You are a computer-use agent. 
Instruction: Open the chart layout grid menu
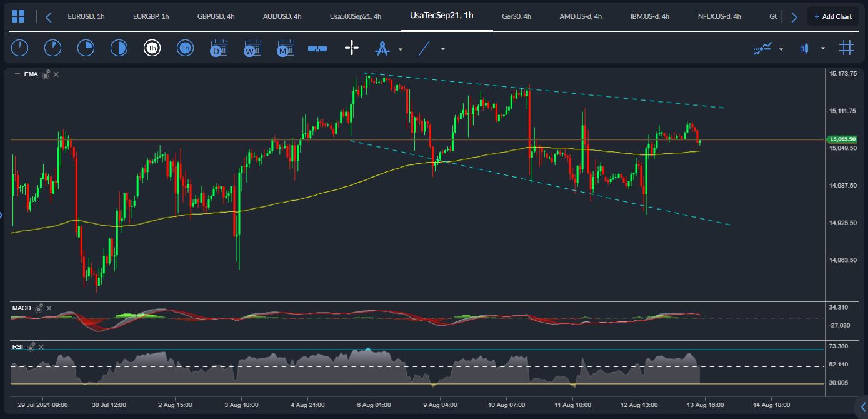click(x=18, y=16)
